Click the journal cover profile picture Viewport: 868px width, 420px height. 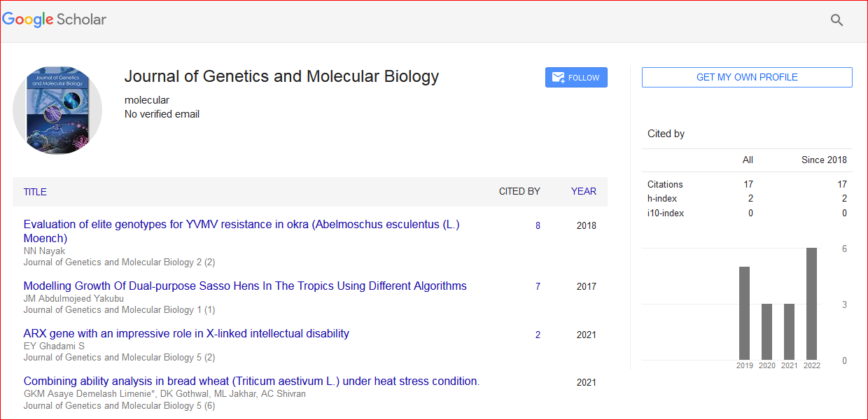coord(57,111)
